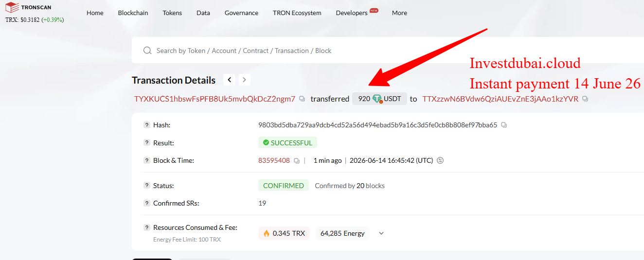Screen dimensions: 644x260
Task: Go to next transaction arrow
Action: [245, 80]
